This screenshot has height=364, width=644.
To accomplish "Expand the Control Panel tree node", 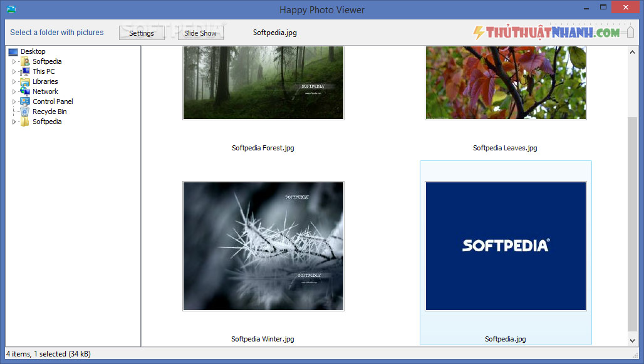I will coord(14,101).
